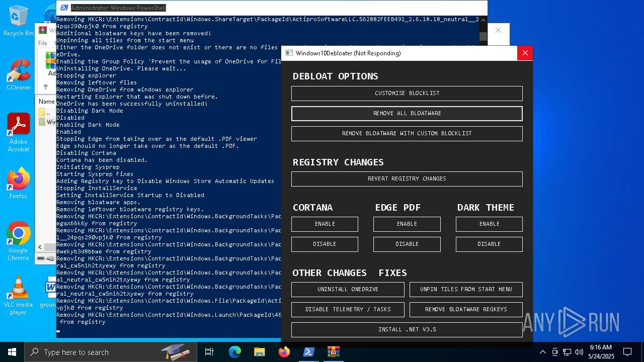Click the 'Enabling Dark Mode' output line
The height and width of the screenshot is (362, 644).
(x=88, y=125)
